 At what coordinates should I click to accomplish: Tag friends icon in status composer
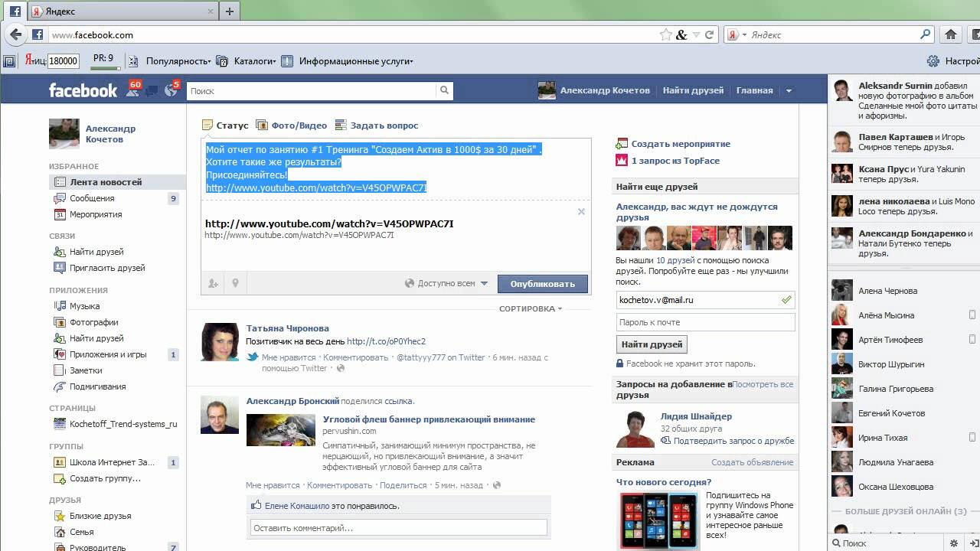click(x=213, y=283)
